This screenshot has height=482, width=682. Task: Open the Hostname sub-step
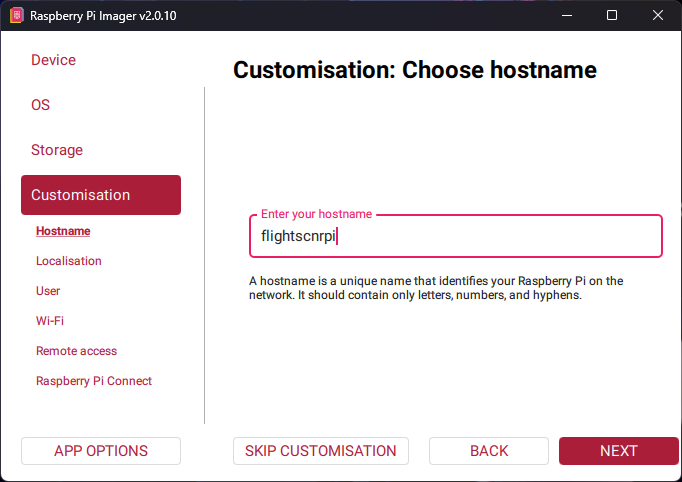tap(63, 231)
